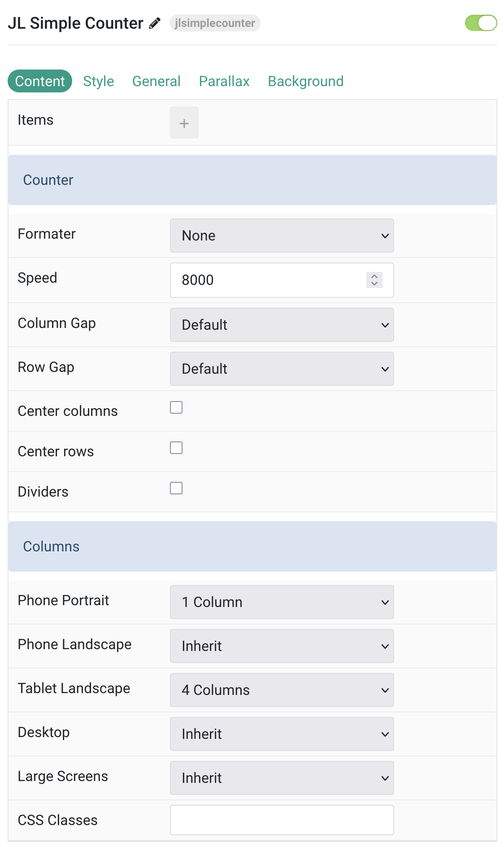The image size is (504, 847).
Task: Expand the Column Gap dropdown
Action: coord(282,325)
